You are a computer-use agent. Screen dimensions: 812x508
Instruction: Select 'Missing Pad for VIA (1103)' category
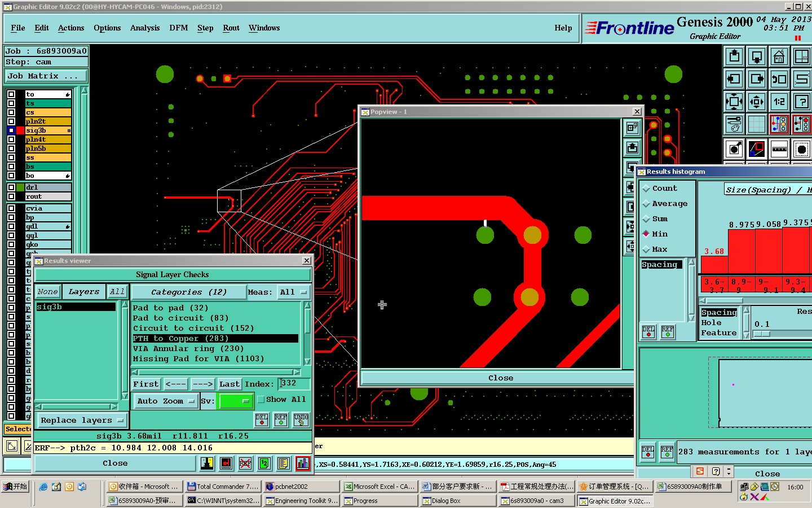pos(198,359)
